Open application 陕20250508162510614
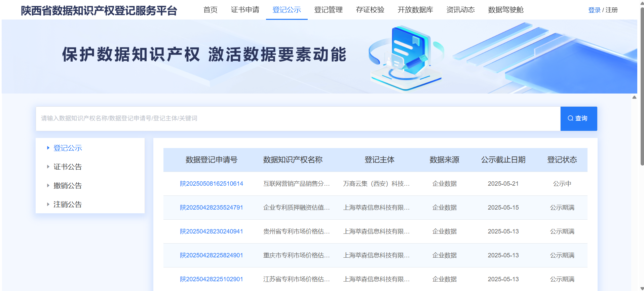This screenshot has height=291, width=644. pyautogui.click(x=212, y=184)
